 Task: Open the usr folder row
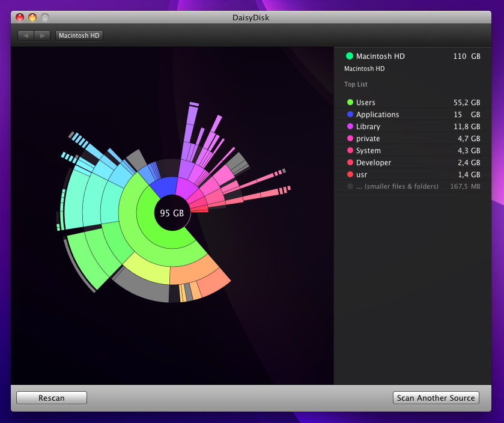(x=413, y=174)
